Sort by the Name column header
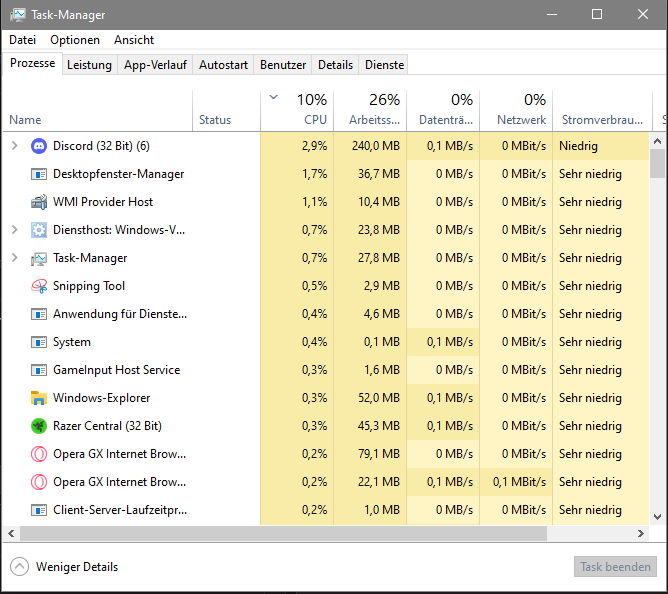Viewport: 668px width, 594px height. (98, 111)
